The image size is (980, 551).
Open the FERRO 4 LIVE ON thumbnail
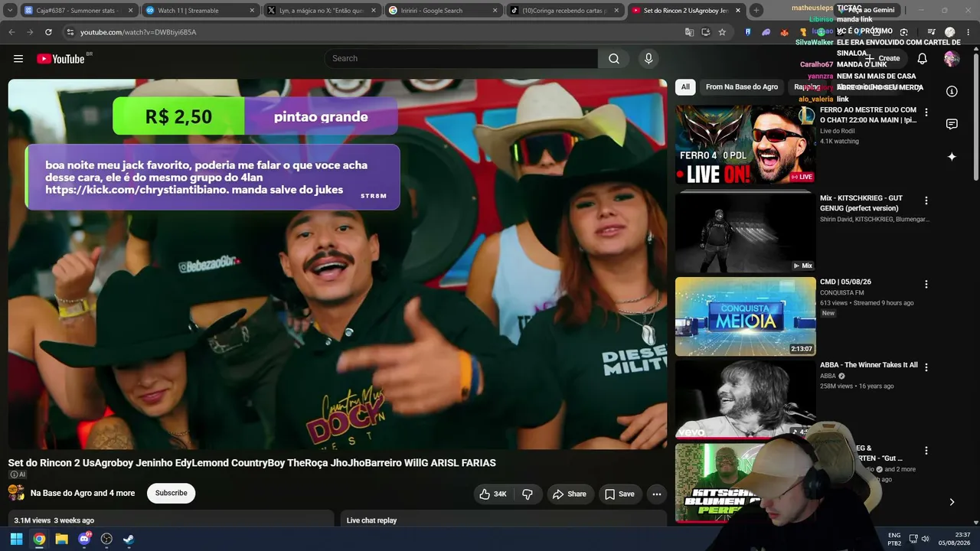745,145
